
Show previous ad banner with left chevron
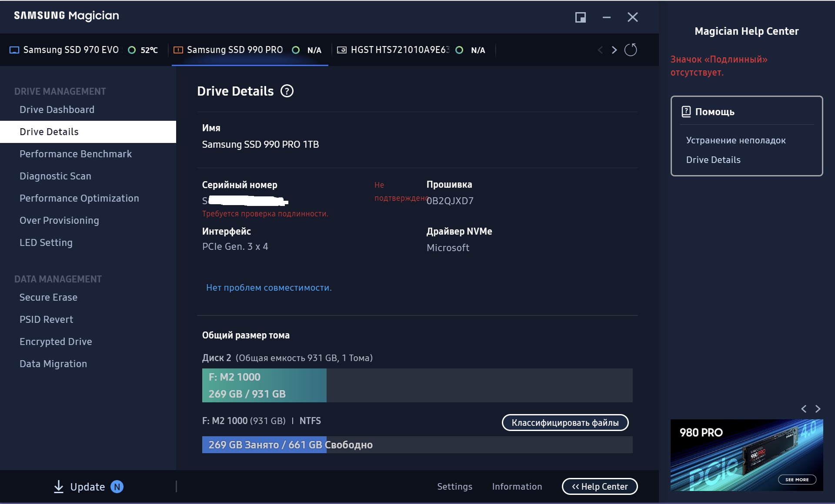click(x=804, y=409)
